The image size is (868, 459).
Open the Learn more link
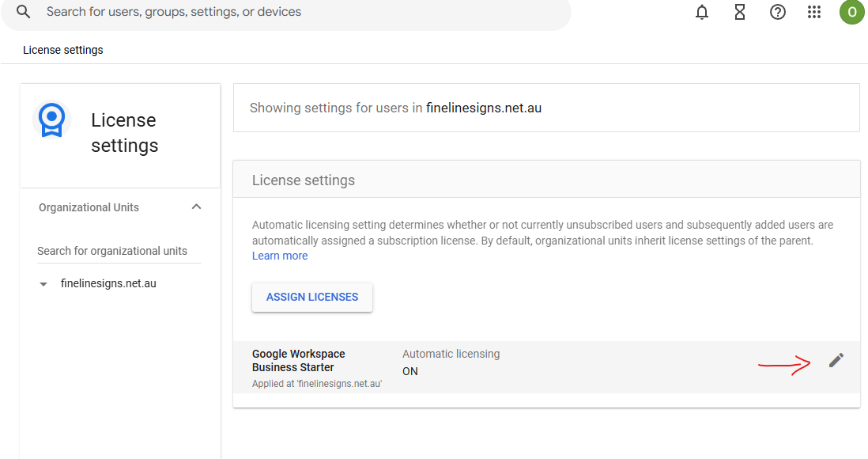280,256
